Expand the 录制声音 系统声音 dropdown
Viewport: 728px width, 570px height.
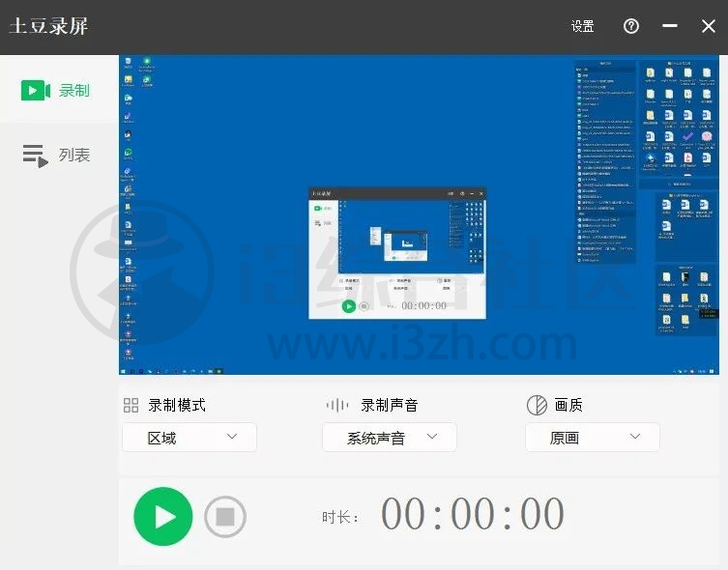[x=390, y=438]
